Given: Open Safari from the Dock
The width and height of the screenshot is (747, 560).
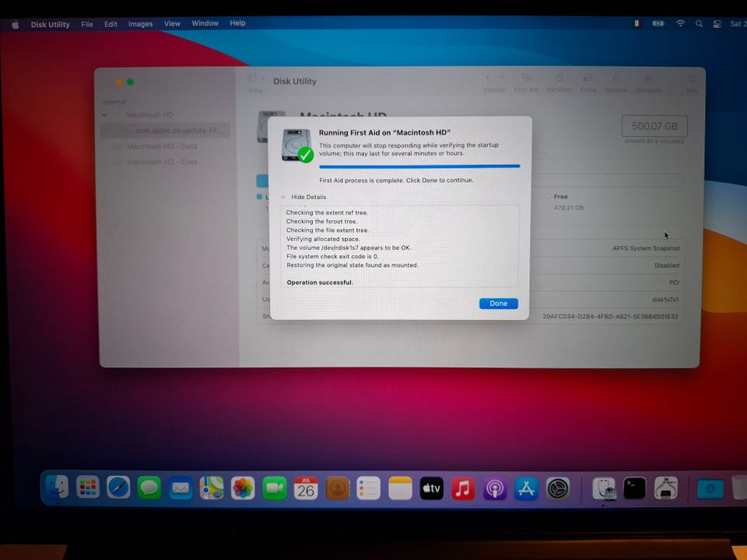Looking at the screenshot, I should coord(118,488).
